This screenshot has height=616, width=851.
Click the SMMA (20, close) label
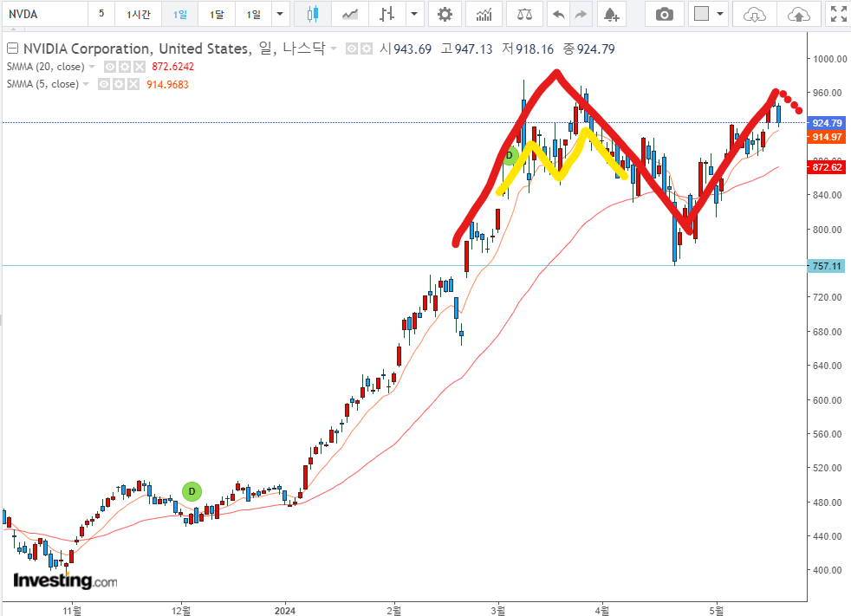46,67
